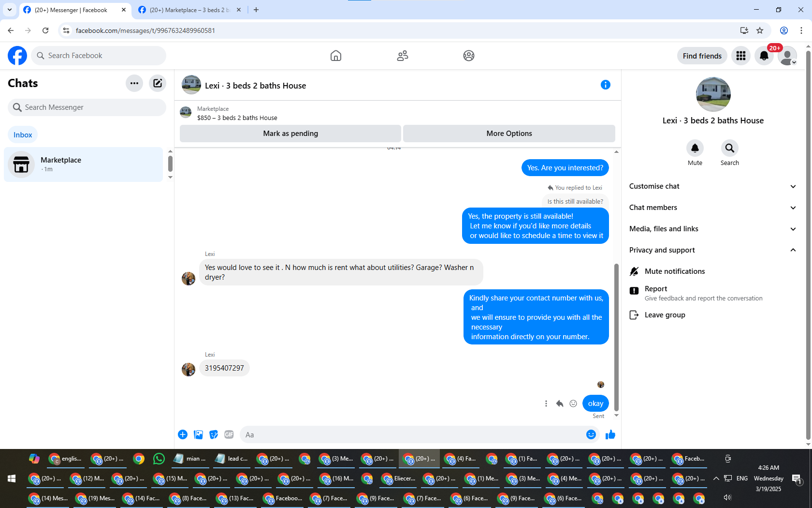Open Windows notification center
Screen dimensions: 812x508
(x=797, y=479)
